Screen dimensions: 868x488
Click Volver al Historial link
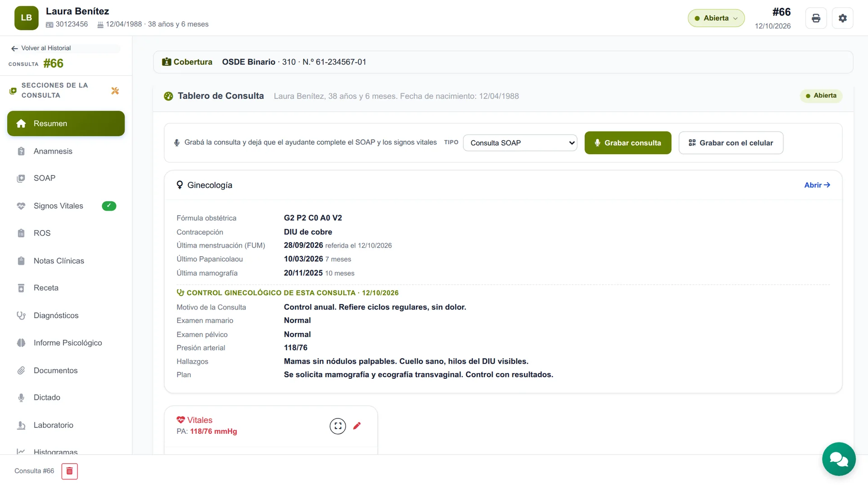pos(46,48)
